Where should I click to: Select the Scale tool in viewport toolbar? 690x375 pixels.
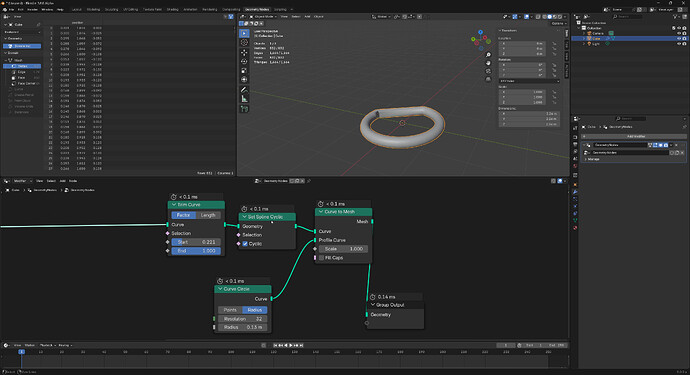[244, 70]
